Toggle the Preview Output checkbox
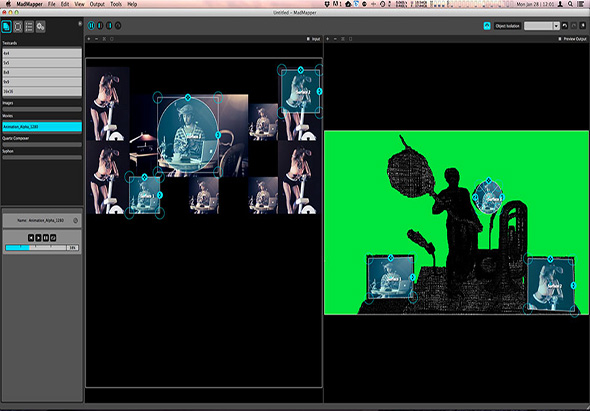Screen dimensions: 590x411 560,39
